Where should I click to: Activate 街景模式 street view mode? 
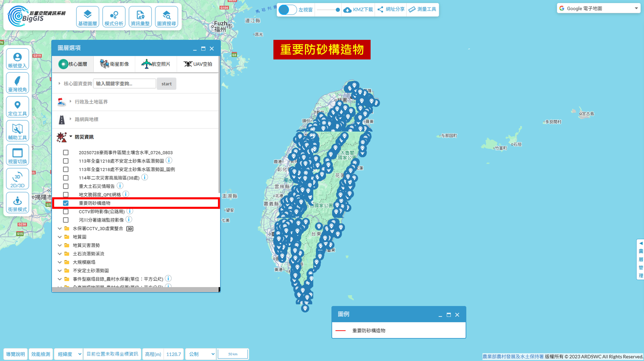18,203
